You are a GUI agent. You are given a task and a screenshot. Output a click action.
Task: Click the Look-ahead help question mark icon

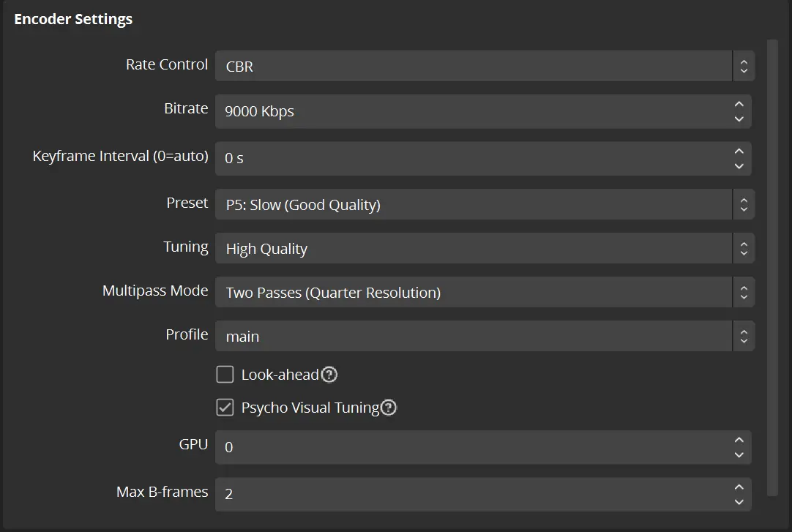[x=329, y=375]
